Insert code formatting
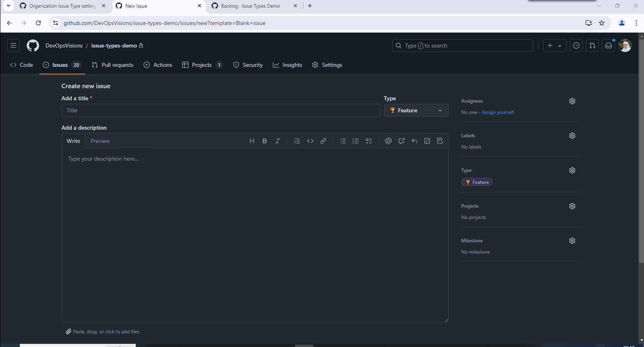Viewport: 644px width, 347px height. (x=310, y=141)
